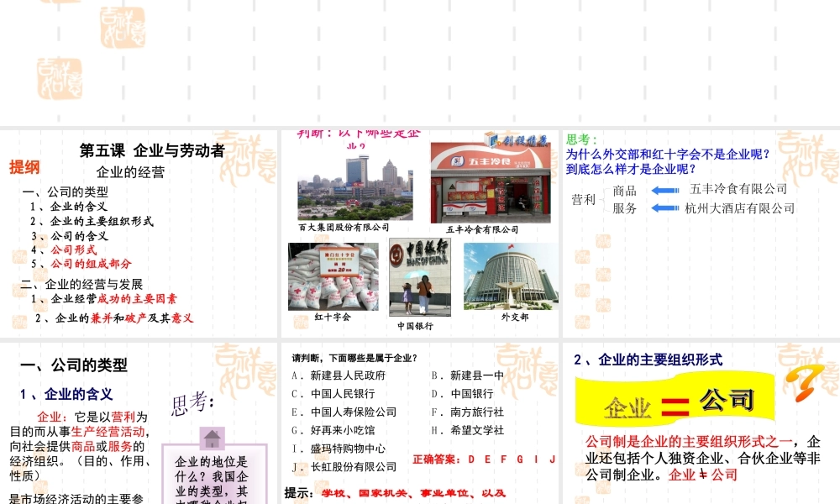Click the 创设情景 book icon
840x504 pixels.
click(491, 139)
